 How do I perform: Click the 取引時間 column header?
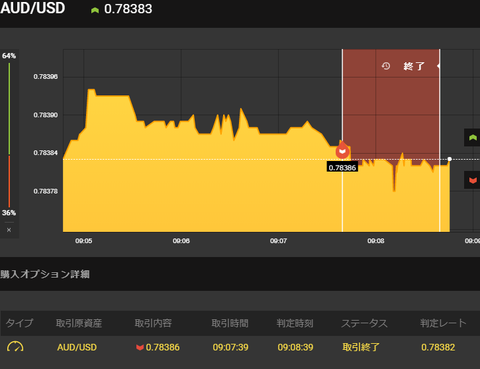click(x=230, y=323)
